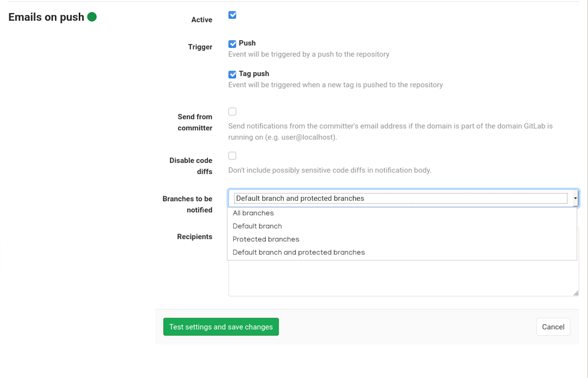Enable Disable code diffs
The width and height of the screenshot is (588, 378).
pyautogui.click(x=232, y=155)
